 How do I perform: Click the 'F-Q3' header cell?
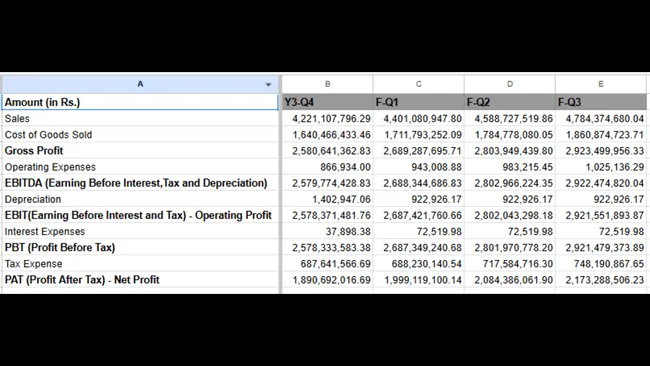tap(601, 102)
